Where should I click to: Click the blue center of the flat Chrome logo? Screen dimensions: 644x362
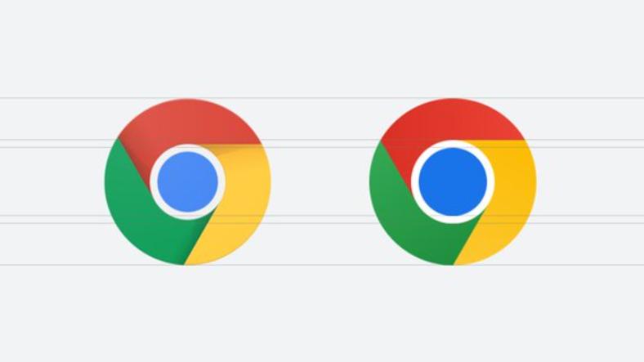453,182
